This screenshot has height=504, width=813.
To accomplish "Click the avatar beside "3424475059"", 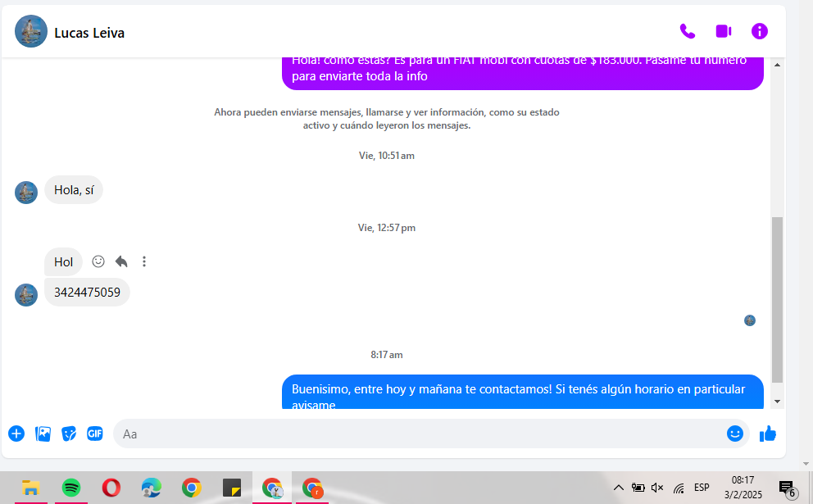I will tap(26, 295).
